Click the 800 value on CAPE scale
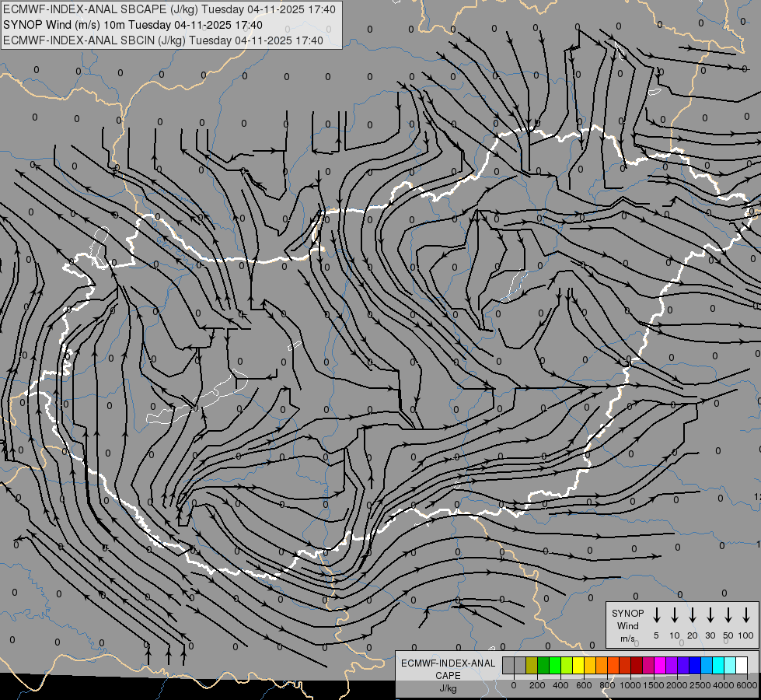This screenshot has height=700, width=761. point(607,685)
